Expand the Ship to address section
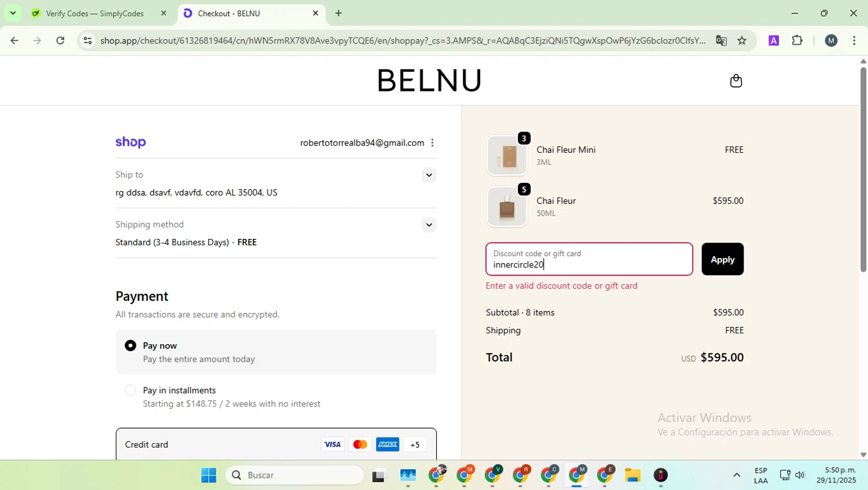Viewport: 868px width, 490px height. (x=429, y=175)
